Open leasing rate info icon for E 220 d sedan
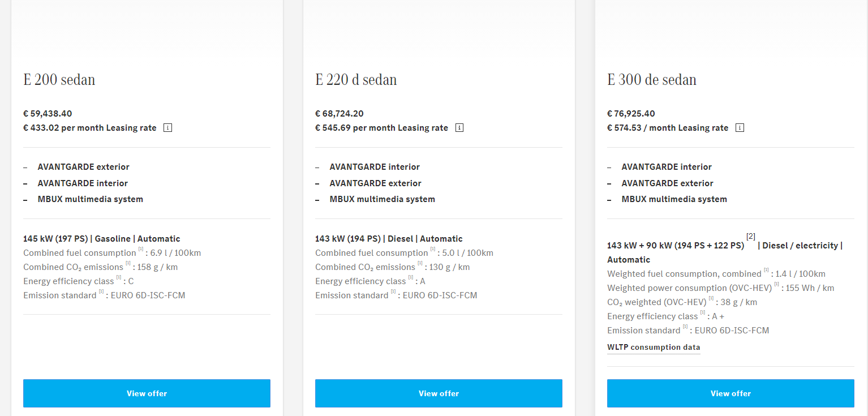868x416 pixels. [x=459, y=128]
